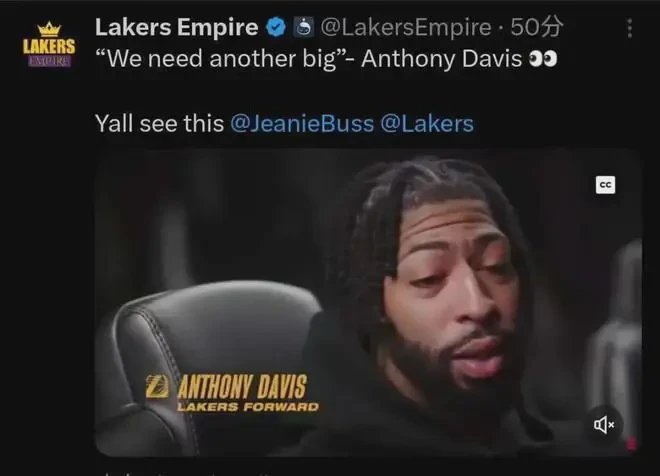660x476 pixels.
Task: Click the blue verified checkmark badge
Action: click(276, 27)
